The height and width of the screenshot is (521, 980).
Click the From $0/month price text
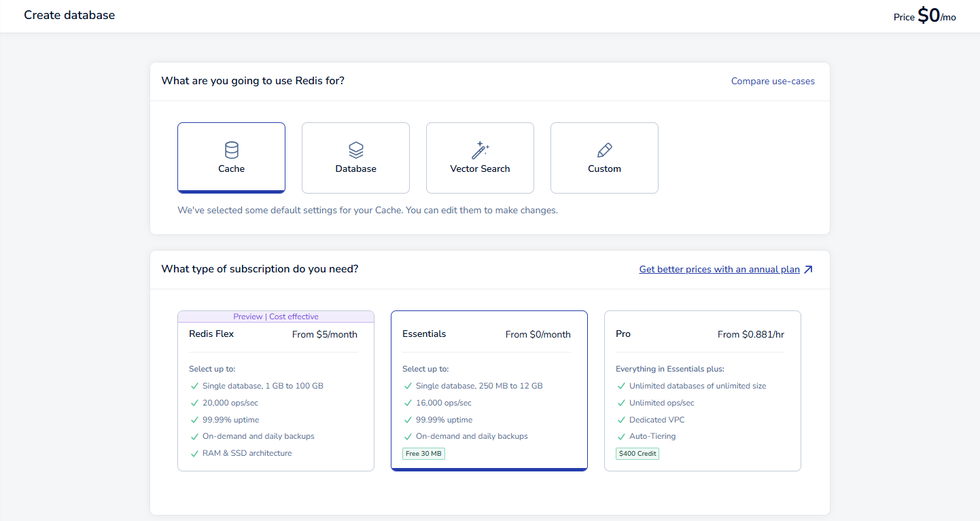tap(538, 334)
